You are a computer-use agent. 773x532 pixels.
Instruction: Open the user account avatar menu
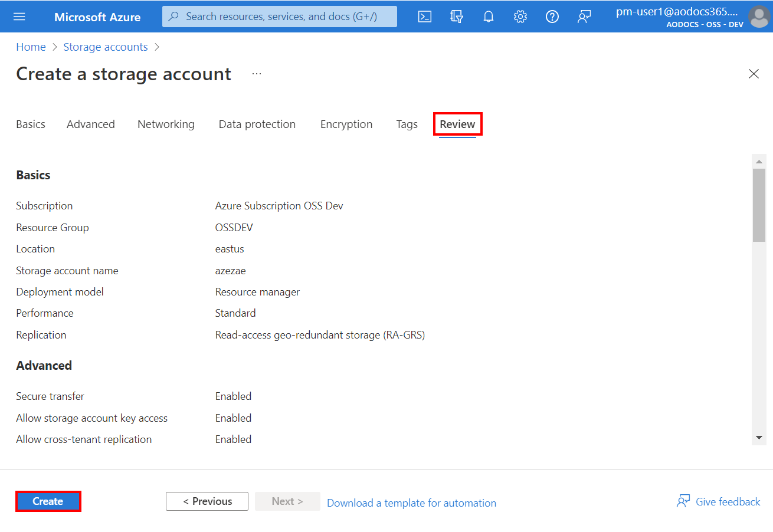tap(758, 17)
